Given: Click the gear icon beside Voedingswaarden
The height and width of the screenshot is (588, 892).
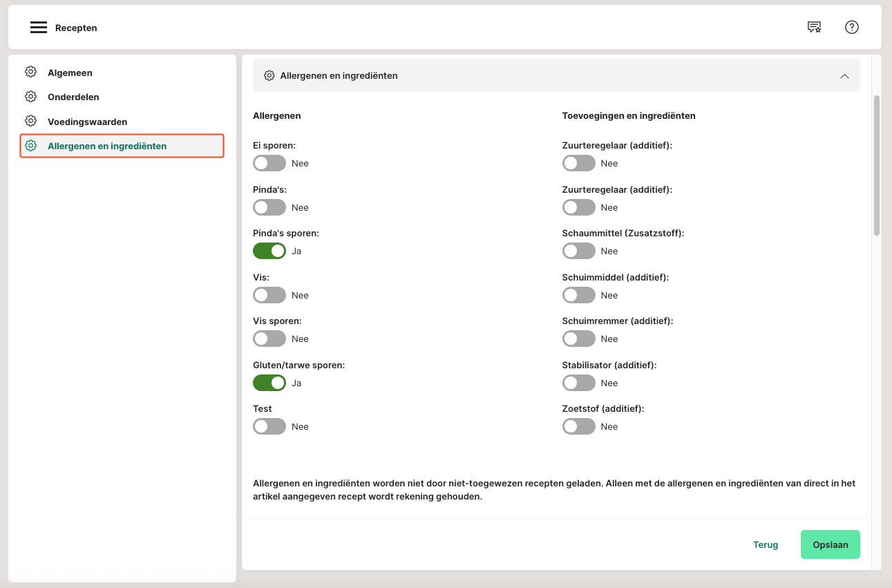Looking at the screenshot, I should (30, 121).
